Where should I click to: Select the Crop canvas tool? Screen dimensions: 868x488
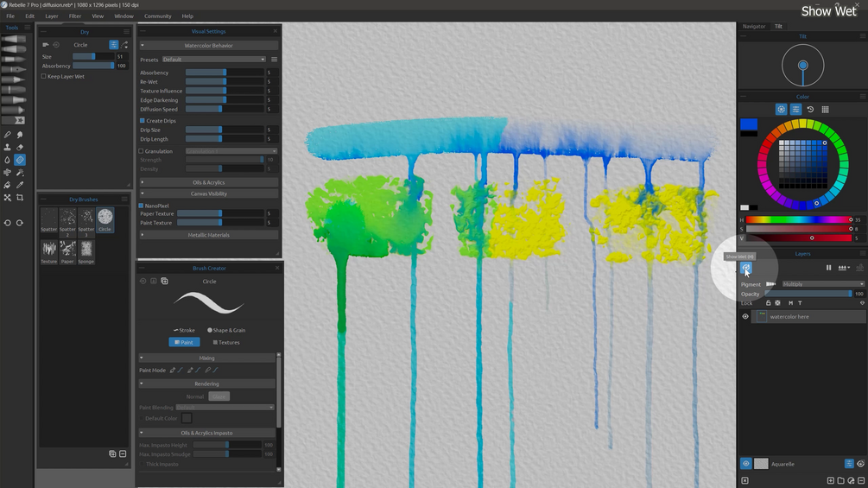20,198
